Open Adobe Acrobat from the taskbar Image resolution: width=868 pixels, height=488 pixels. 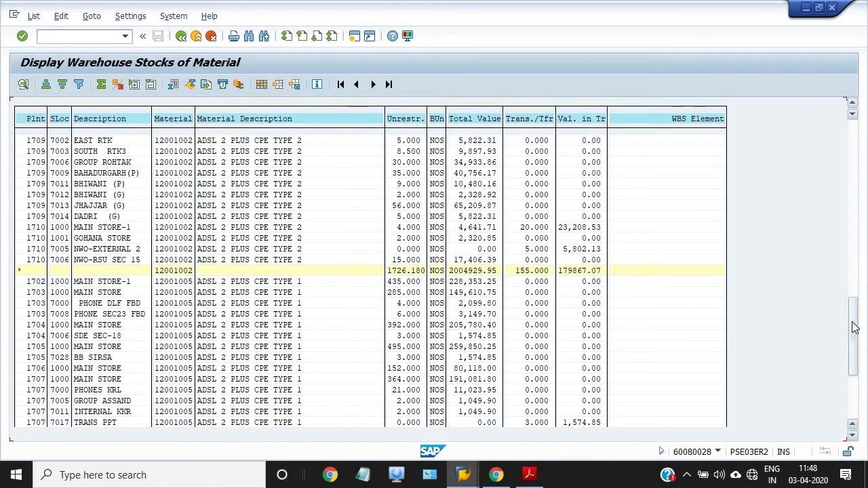click(x=529, y=474)
